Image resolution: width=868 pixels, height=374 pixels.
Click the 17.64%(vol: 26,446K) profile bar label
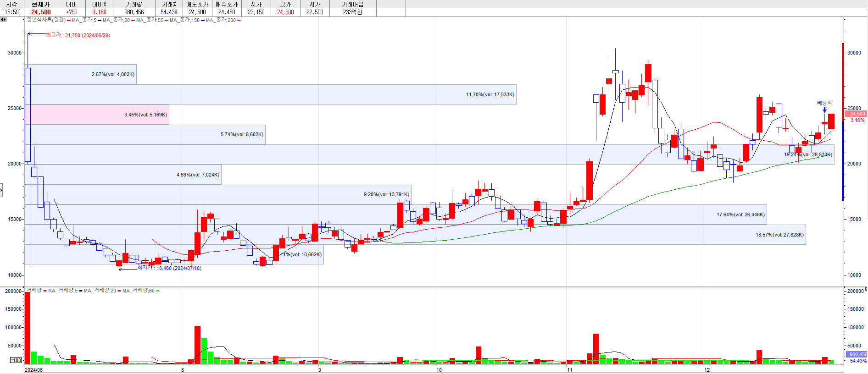click(x=740, y=214)
